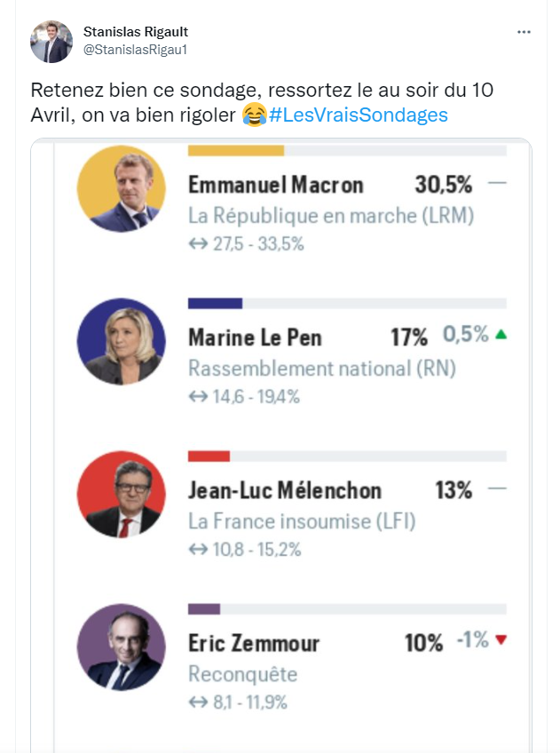Click the red down arrow beside Zemmour

[x=501, y=640]
